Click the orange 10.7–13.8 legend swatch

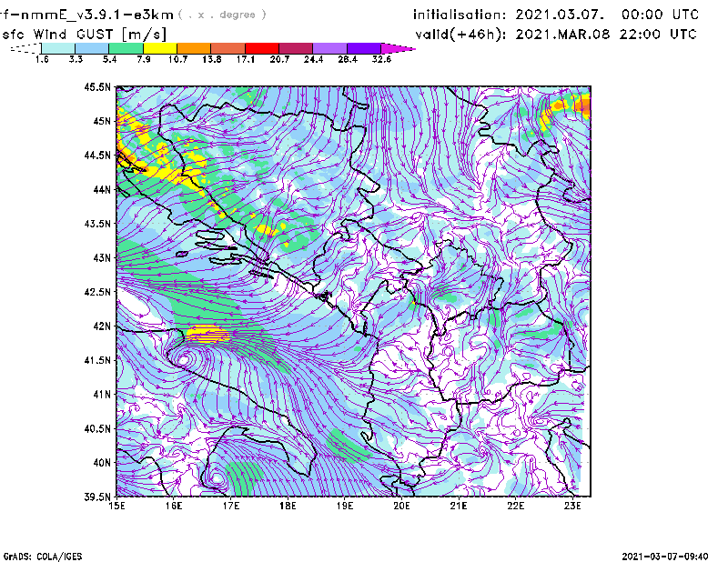point(194,48)
